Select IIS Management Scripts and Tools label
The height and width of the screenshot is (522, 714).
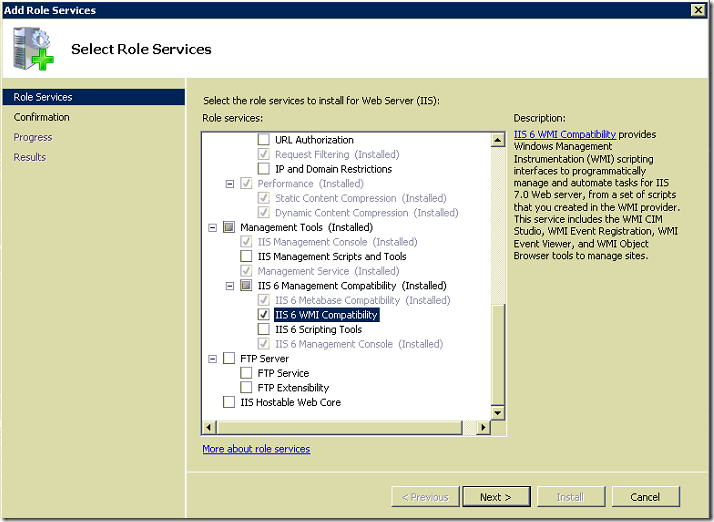pos(332,256)
